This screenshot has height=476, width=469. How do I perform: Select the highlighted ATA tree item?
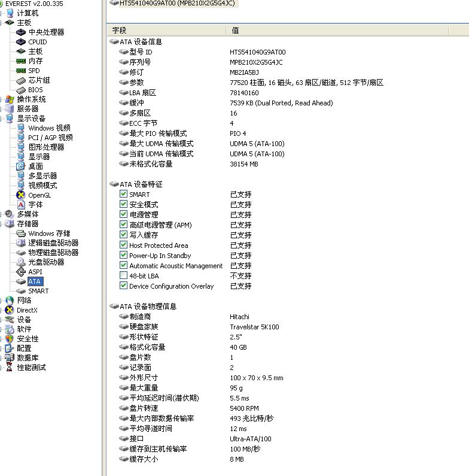click(x=35, y=281)
